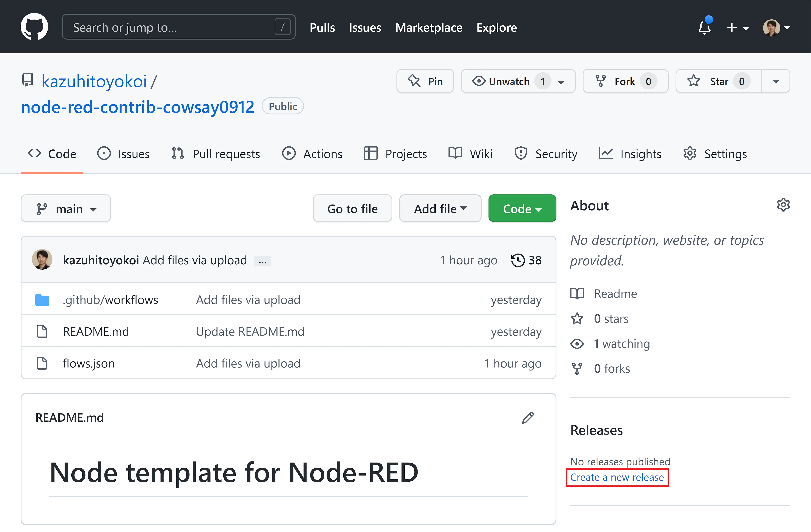The height and width of the screenshot is (532, 811).
Task: Open Pulls in the top navigation
Action: click(322, 27)
